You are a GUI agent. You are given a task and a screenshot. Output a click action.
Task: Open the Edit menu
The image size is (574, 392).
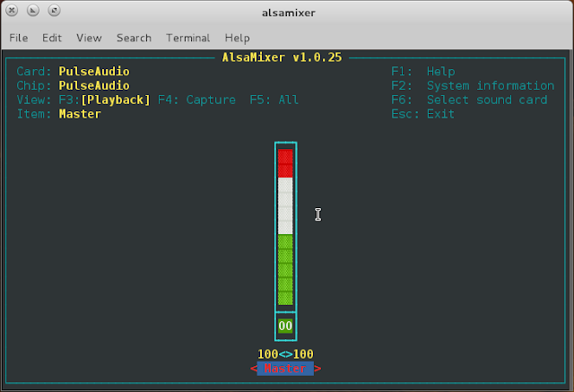[x=52, y=38]
